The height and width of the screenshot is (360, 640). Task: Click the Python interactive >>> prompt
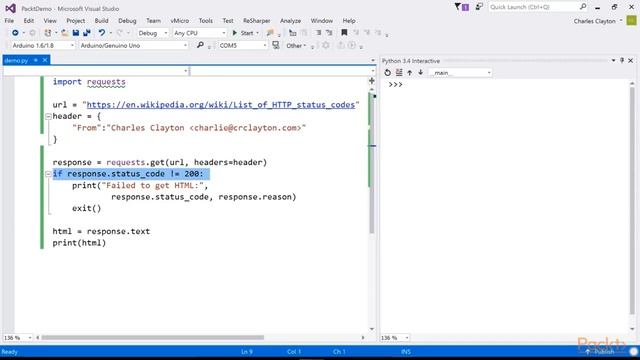pyautogui.click(x=396, y=85)
